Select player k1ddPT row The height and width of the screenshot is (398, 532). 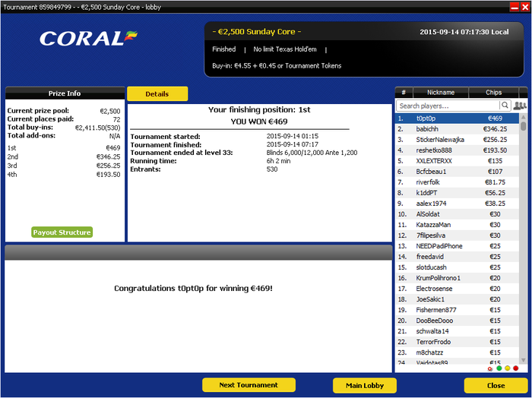tap(457, 193)
